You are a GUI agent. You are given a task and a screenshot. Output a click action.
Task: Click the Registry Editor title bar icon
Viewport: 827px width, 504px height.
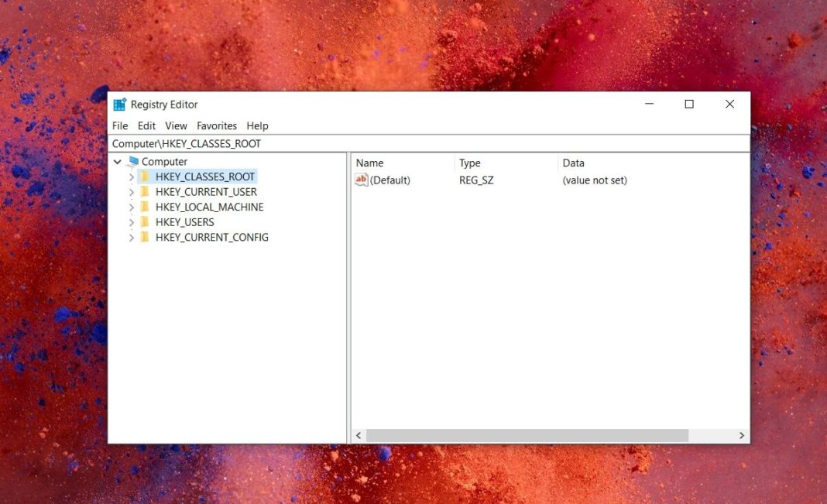tap(121, 104)
